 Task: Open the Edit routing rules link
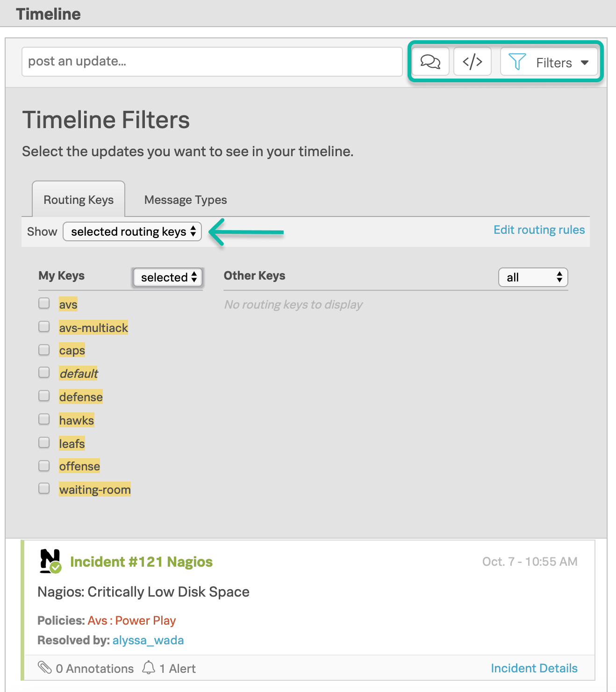[538, 230]
